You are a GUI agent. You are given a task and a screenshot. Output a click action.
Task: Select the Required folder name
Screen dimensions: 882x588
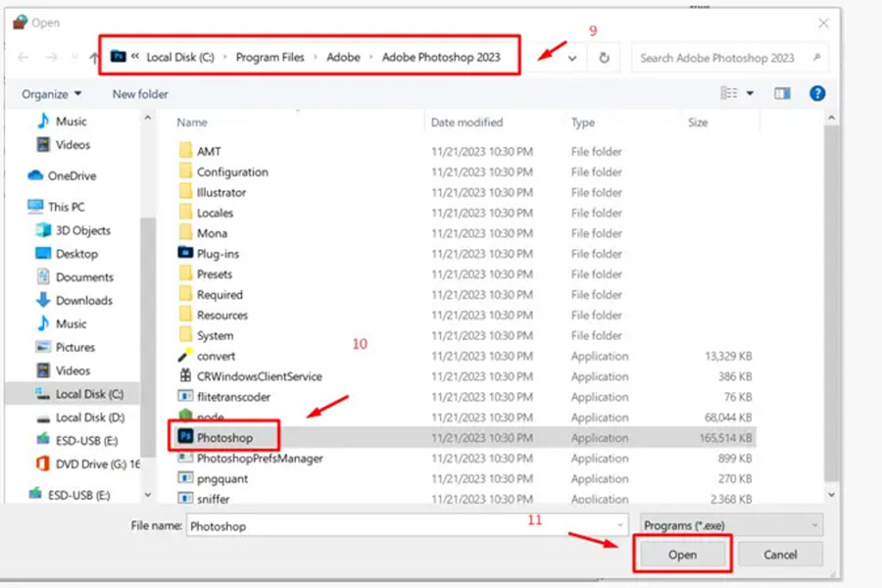tap(220, 294)
